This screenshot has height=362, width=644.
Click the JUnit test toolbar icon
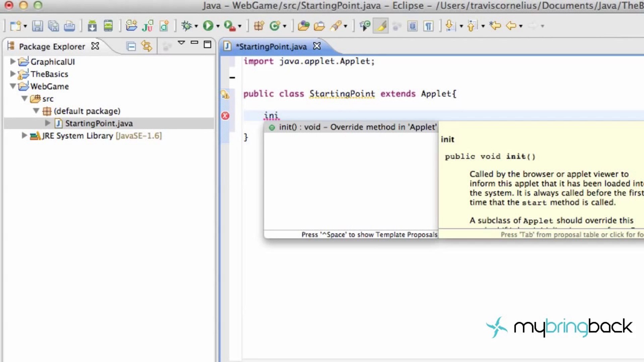[148, 26]
